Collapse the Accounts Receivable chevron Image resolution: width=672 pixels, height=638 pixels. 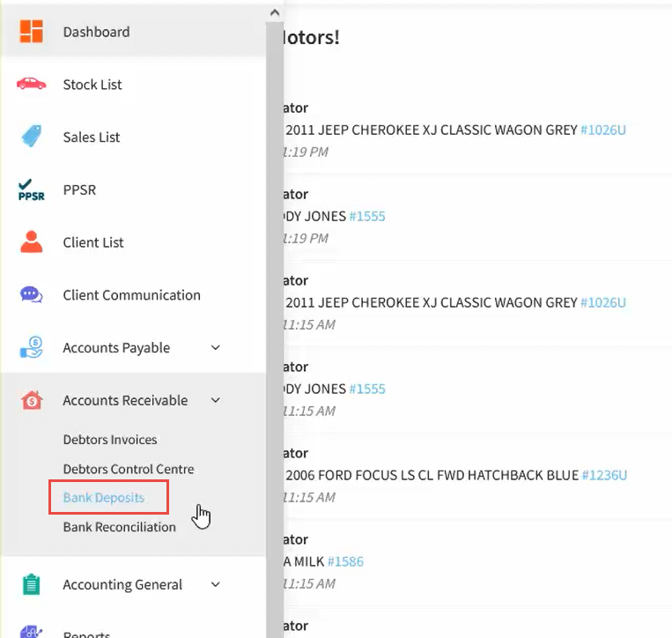click(216, 400)
